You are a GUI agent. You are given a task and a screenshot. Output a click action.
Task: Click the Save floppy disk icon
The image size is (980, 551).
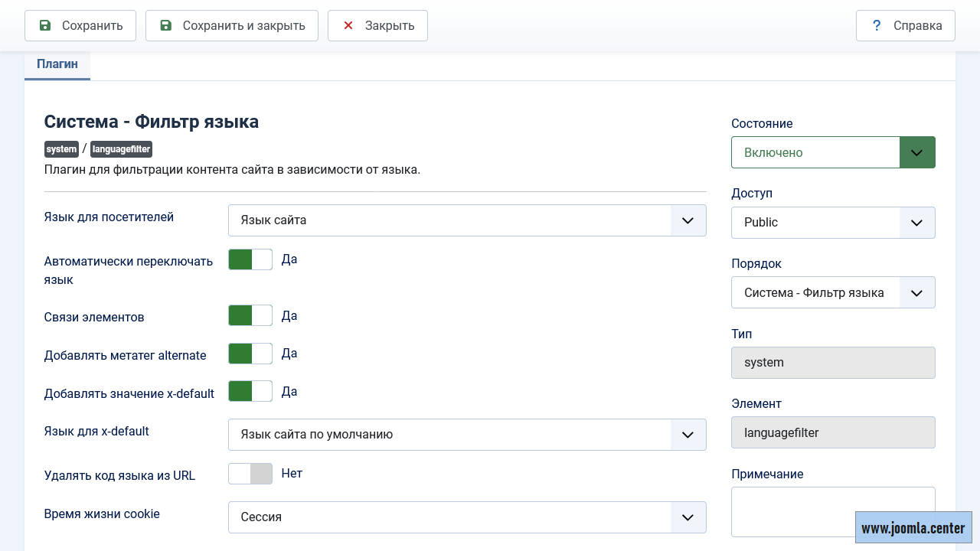45,25
